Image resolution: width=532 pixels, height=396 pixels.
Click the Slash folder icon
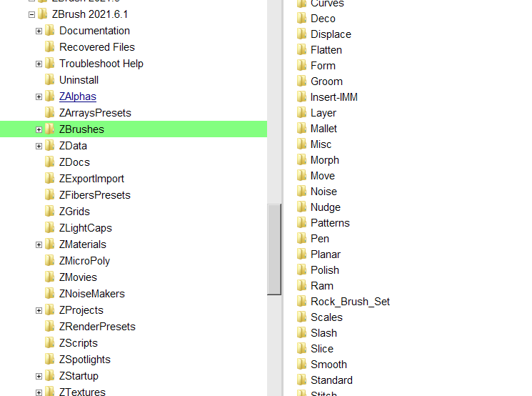(x=301, y=332)
